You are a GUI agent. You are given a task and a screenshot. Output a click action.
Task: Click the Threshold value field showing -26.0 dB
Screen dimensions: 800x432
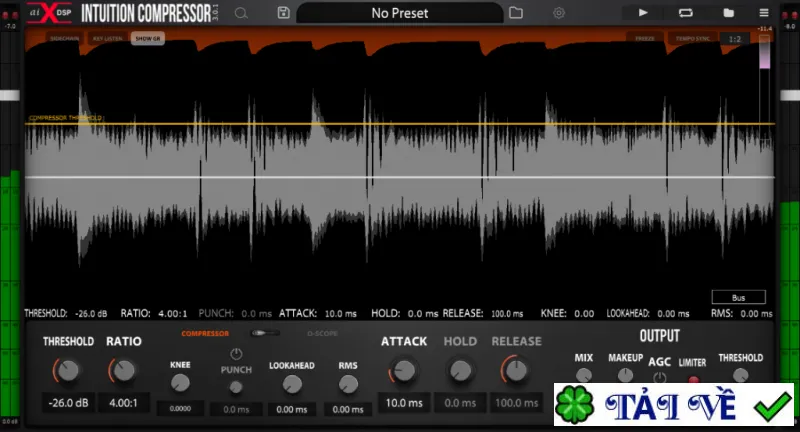(x=68, y=403)
